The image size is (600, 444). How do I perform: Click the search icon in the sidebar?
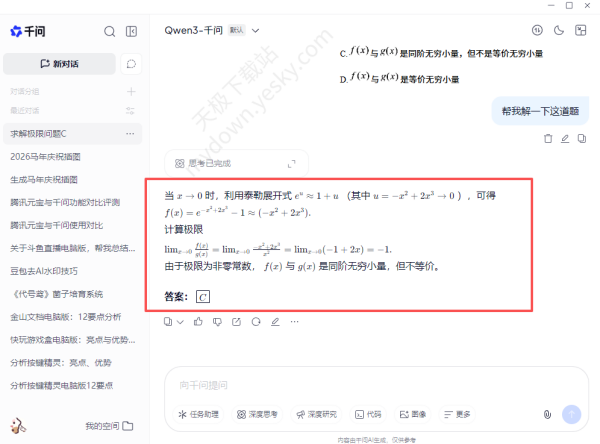[x=110, y=31]
